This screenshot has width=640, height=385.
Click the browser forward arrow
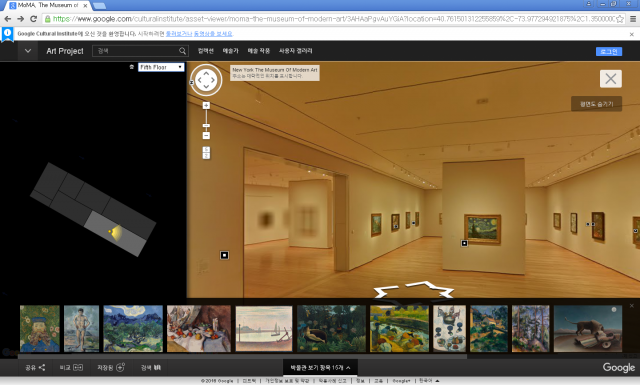20,19
